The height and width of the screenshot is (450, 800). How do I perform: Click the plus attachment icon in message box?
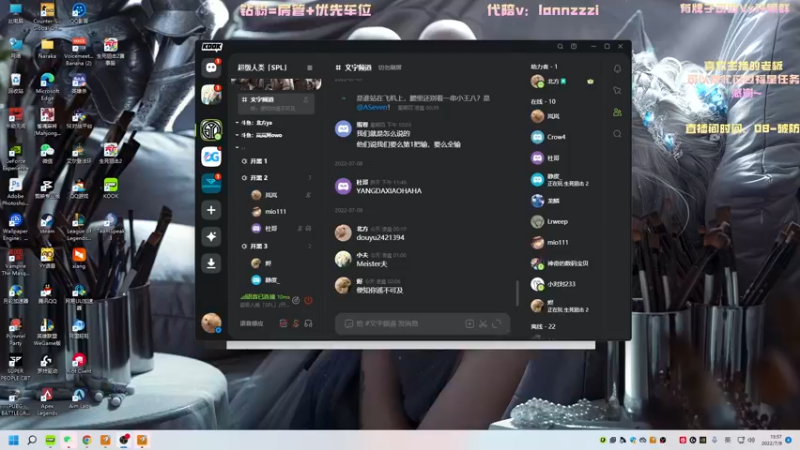tap(469, 323)
